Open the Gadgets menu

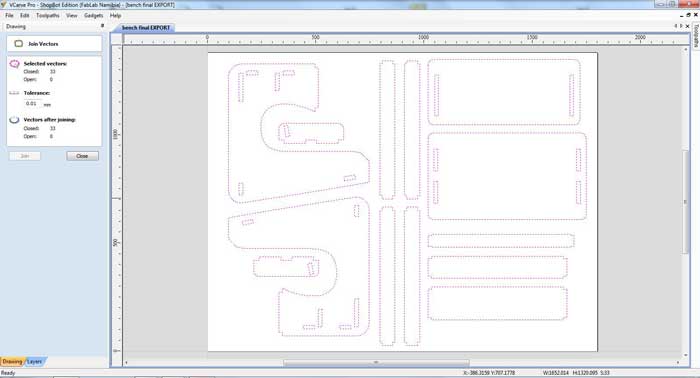tap(93, 16)
